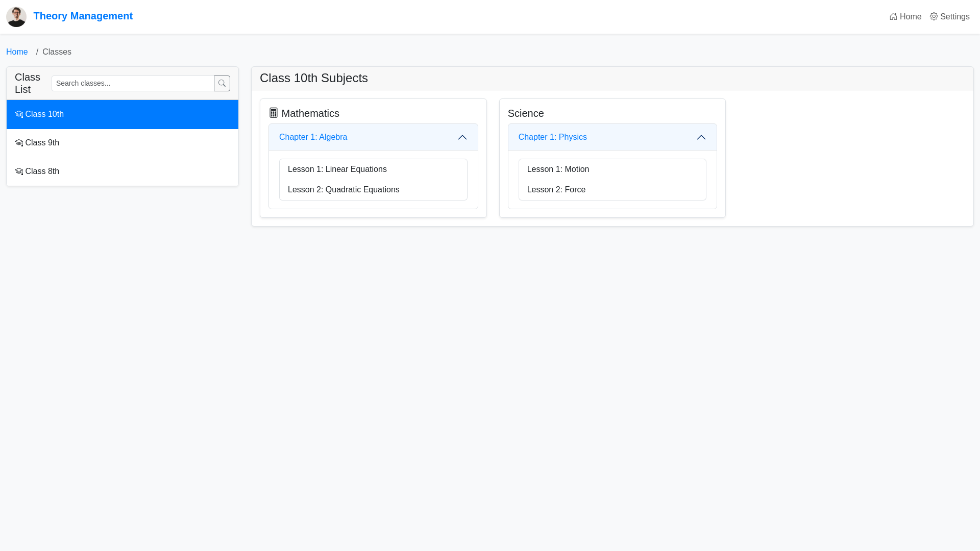The width and height of the screenshot is (980, 551).
Task: Select Lesson 2: Quadratic Equations
Action: (344, 189)
